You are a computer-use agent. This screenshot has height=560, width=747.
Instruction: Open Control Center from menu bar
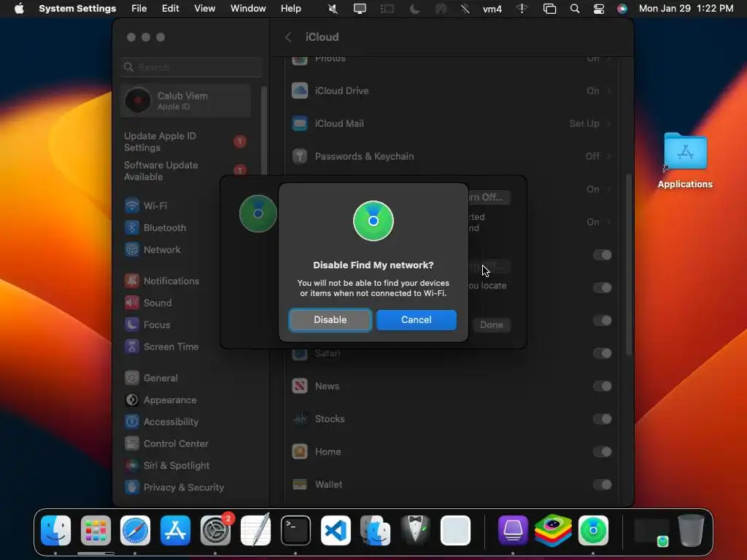(599, 9)
